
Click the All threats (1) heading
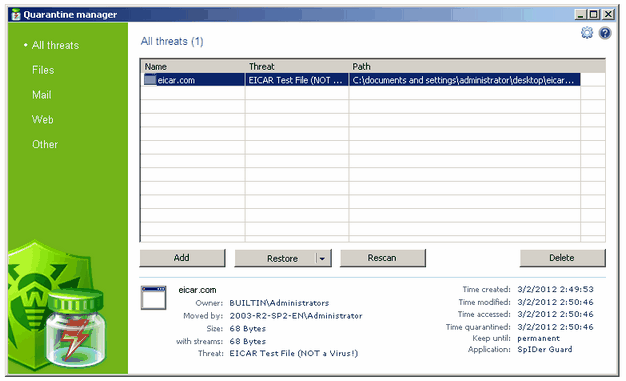(172, 42)
